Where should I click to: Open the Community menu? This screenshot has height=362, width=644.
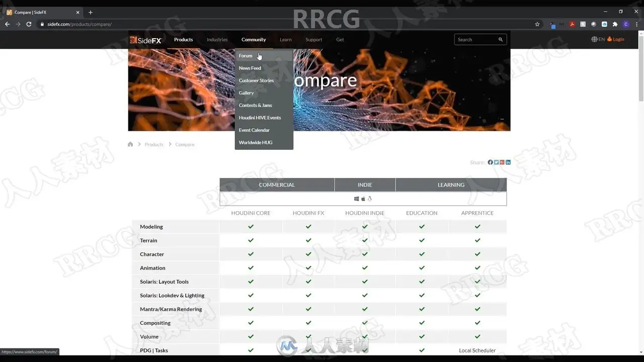coord(254,40)
